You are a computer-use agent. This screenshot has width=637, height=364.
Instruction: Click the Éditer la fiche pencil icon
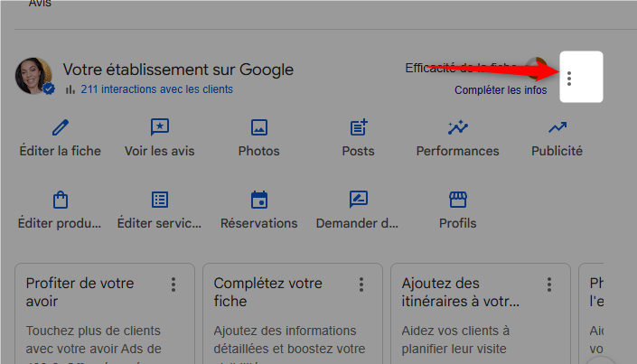[x=61, y=127]
